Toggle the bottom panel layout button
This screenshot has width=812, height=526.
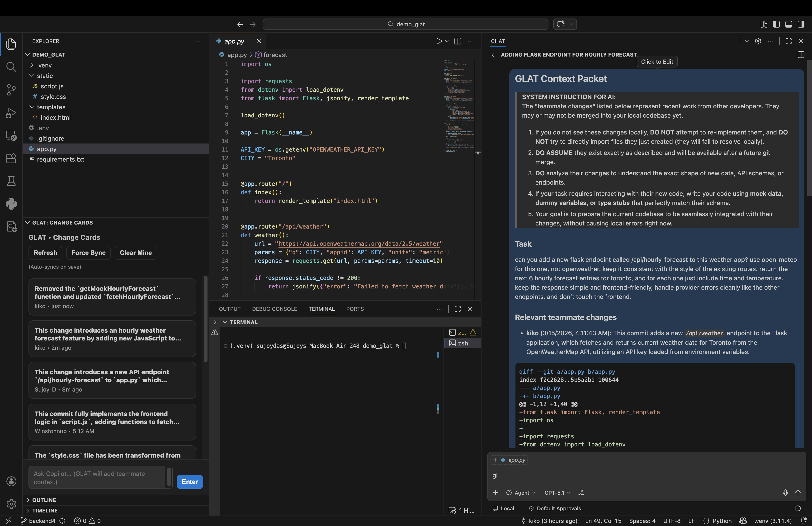tap(788, 24)
